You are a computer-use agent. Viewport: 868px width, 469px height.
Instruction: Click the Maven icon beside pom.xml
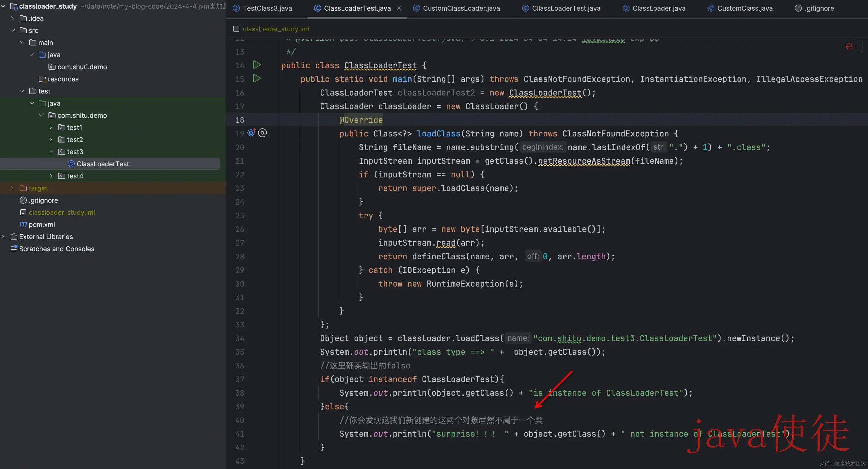point(23,225)
